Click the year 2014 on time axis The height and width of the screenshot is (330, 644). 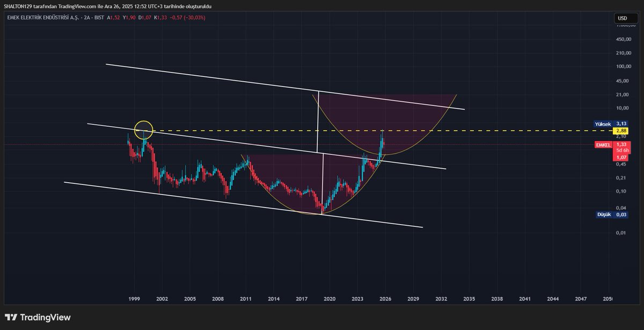click(274, 298)
